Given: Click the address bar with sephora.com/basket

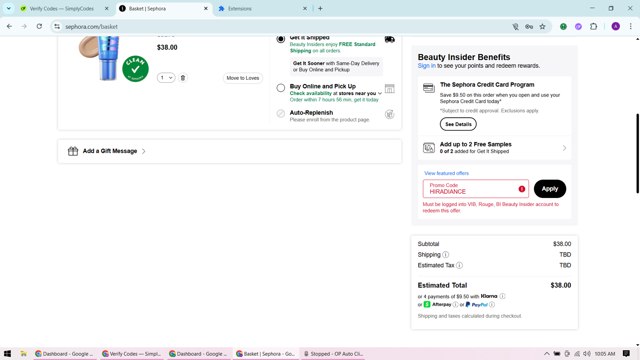Looking at the screenshot, I should click(286, 27).
